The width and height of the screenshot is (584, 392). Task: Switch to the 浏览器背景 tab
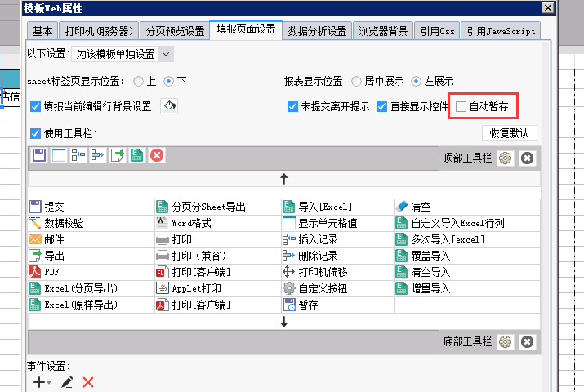click(383, 31)
